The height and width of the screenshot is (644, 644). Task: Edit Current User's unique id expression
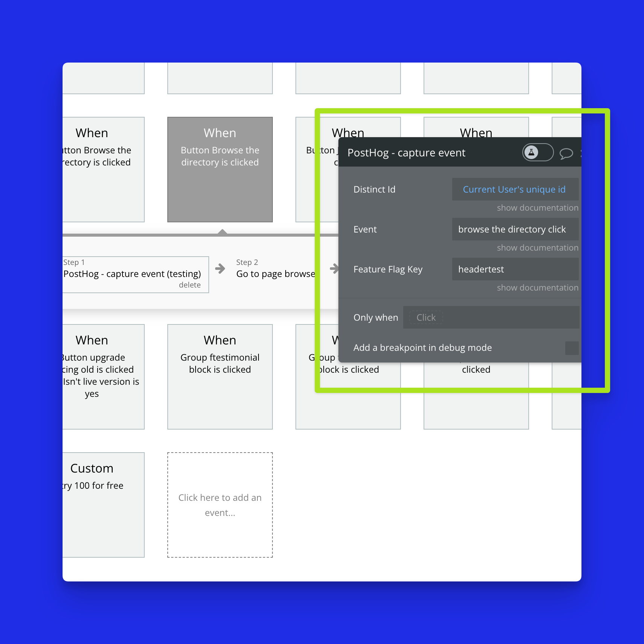[x=514, y=190]
